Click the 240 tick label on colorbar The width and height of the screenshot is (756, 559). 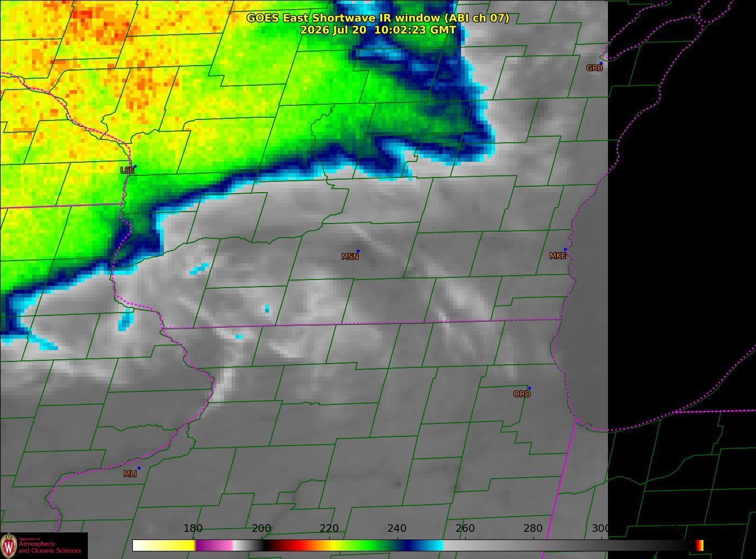point(397,528)
